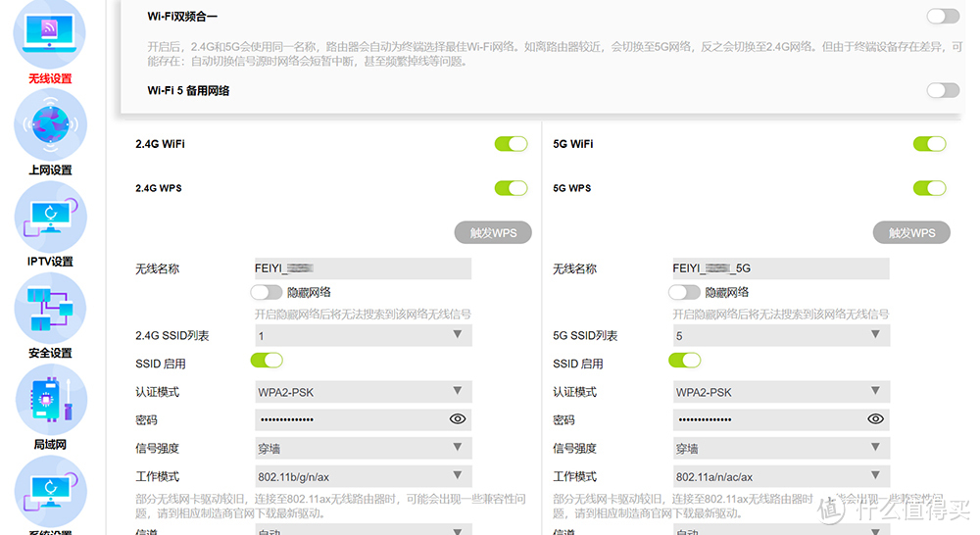Screen dimensions: 980x535
Task: Open the 5G 认证模式 WPA2-PSK dropdown
Action: click(781, 392)
